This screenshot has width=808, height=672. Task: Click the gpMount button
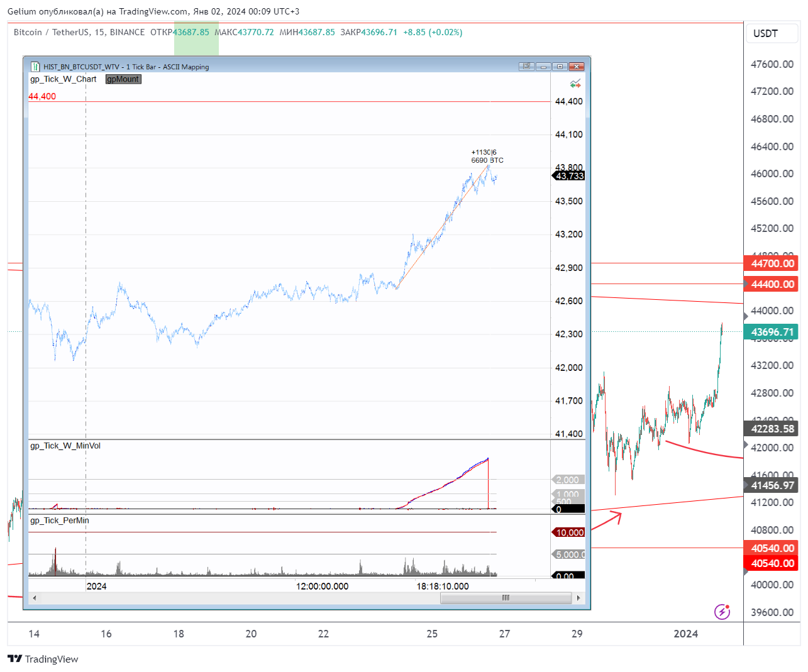pos(123,79)
